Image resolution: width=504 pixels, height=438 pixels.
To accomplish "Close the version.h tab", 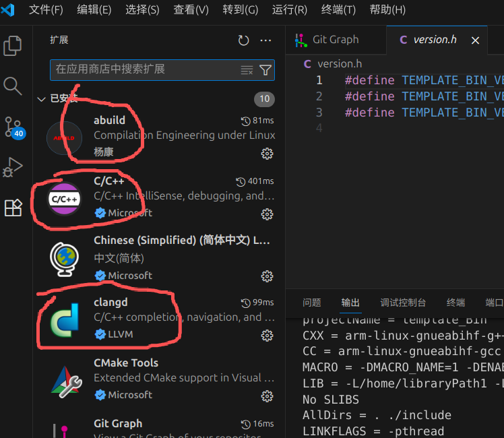I will [475, 40].
